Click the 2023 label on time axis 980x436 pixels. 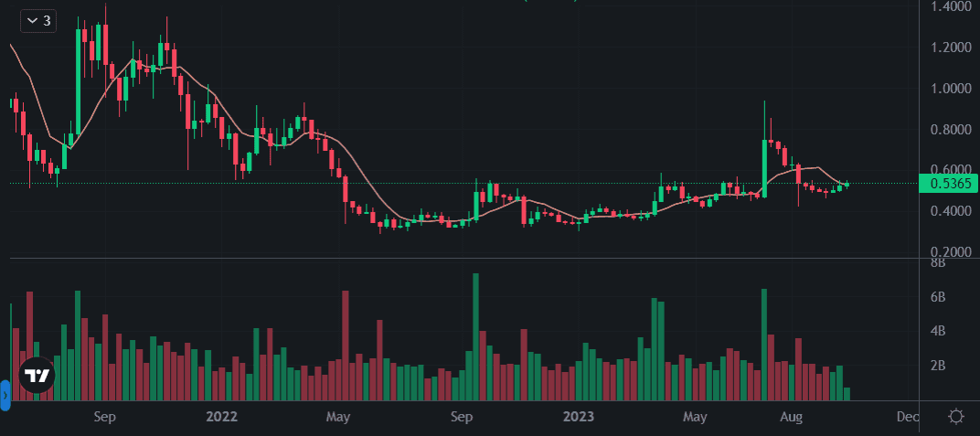click(579, 417)
